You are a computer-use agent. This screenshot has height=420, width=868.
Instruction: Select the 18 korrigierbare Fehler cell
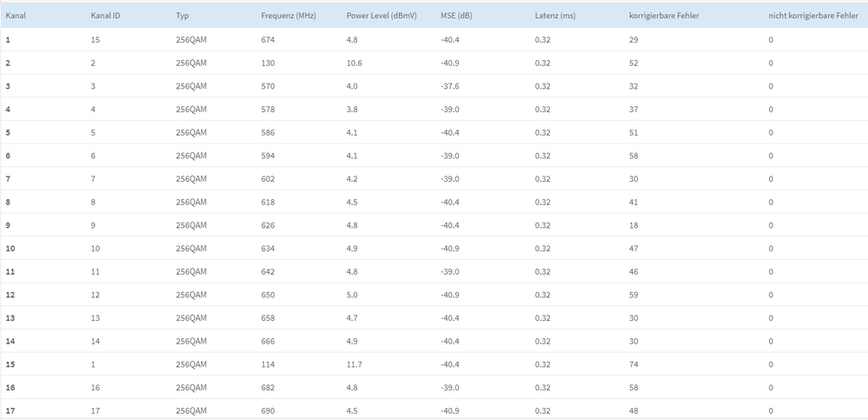[633, 225]
